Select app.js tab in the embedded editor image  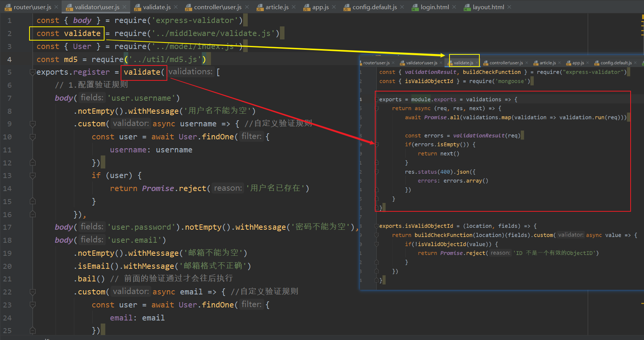[x=578, y=63]
